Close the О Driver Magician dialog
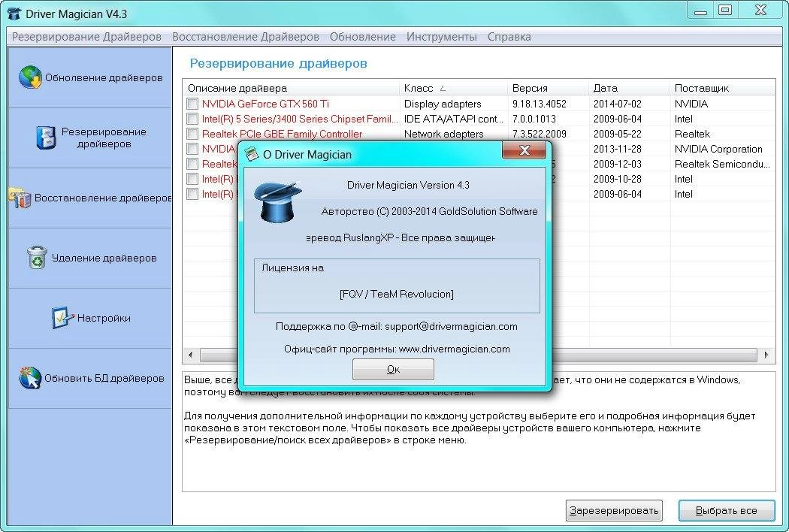789x532 pixels. pos(524,150)
